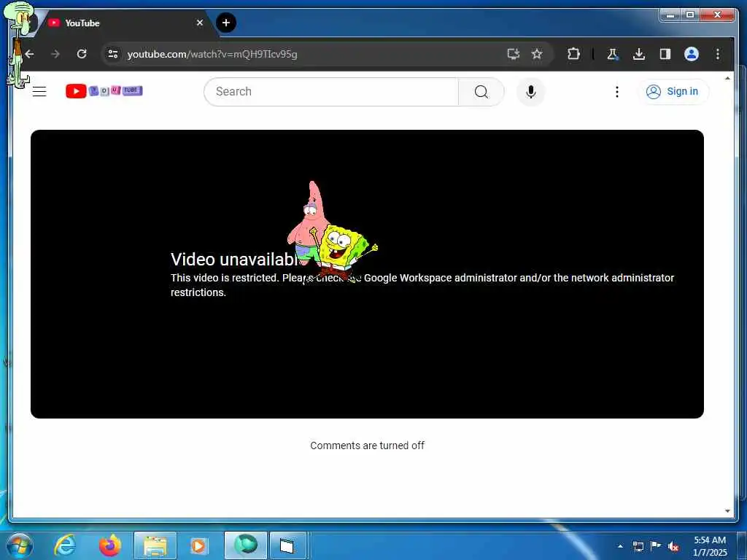Image resolution: width=747 pixels, height=560 pixels.
Task: Focus the YouTube Search field
Action: pyautogui.click(x=331, y=91)
